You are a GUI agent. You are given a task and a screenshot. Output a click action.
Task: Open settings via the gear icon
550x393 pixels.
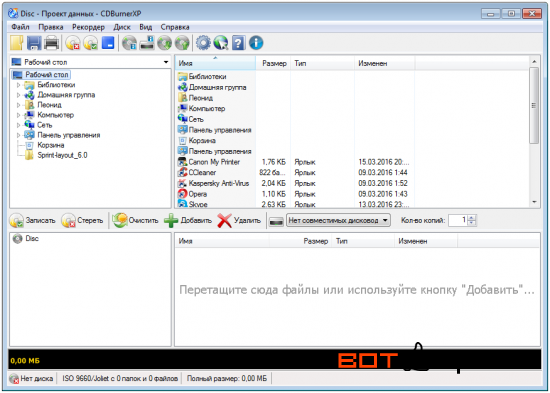203,43
